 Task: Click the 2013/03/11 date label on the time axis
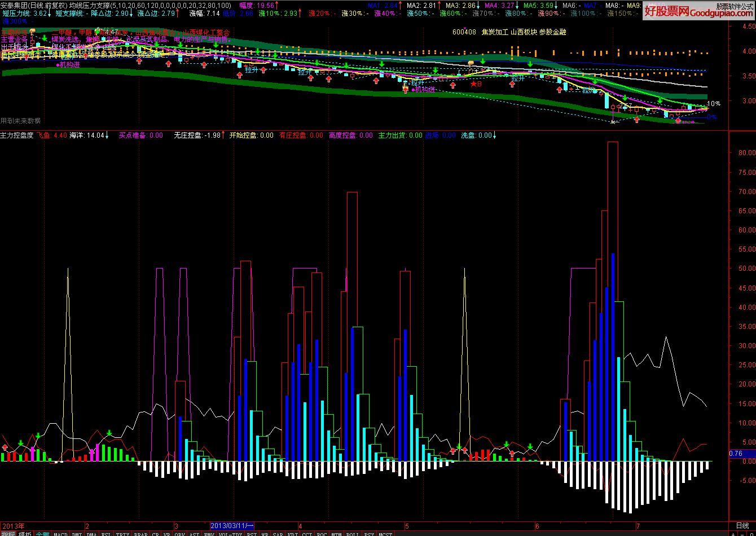pyautogui.click(x=232, y=525)
